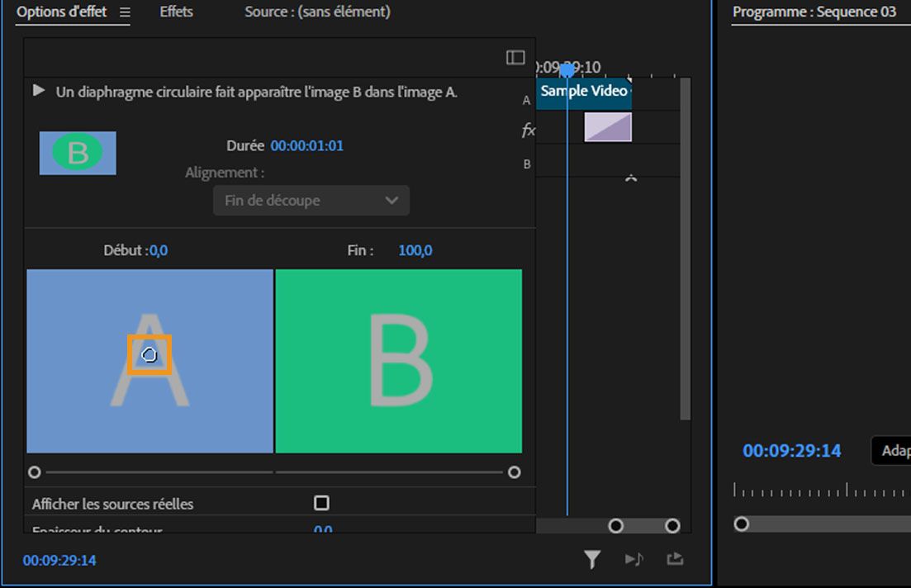Click the Programme monitor timecode 00:09:29:14
The image size is (911, 588).
point(791,451)
